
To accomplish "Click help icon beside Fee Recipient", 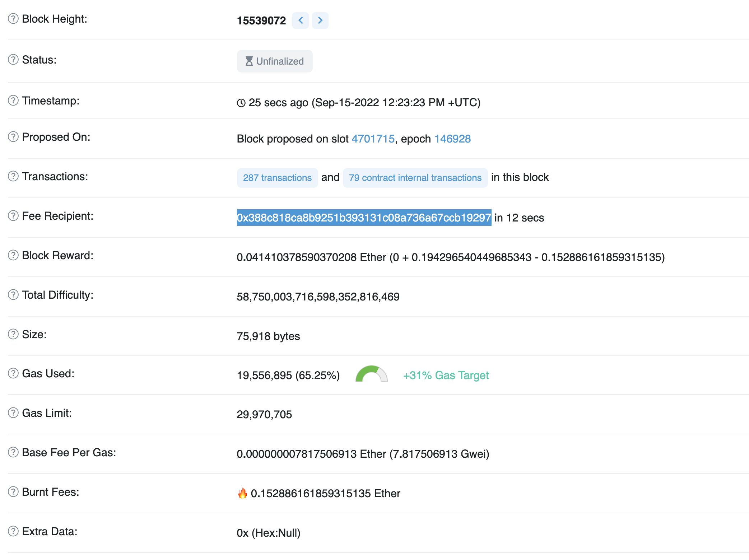I will click(13, 216).
